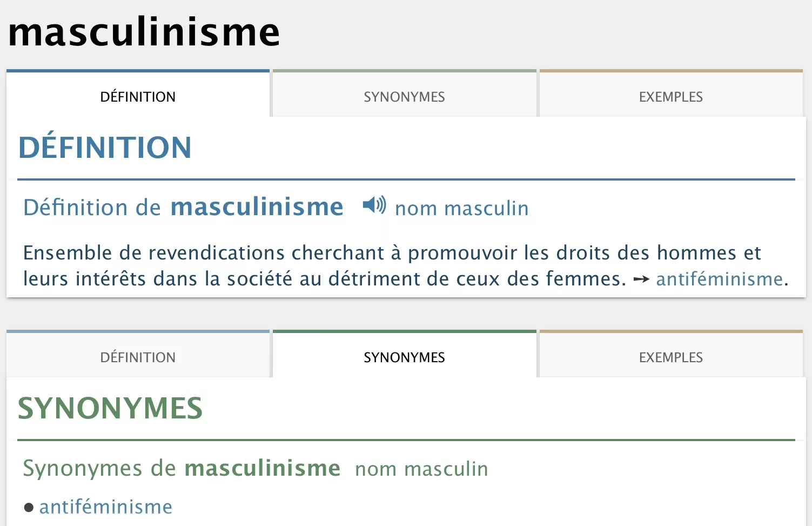The image size is (812, 526).
Task: Select the active DÉFINITION tab in the top tab bar
Action: (138, 97)
